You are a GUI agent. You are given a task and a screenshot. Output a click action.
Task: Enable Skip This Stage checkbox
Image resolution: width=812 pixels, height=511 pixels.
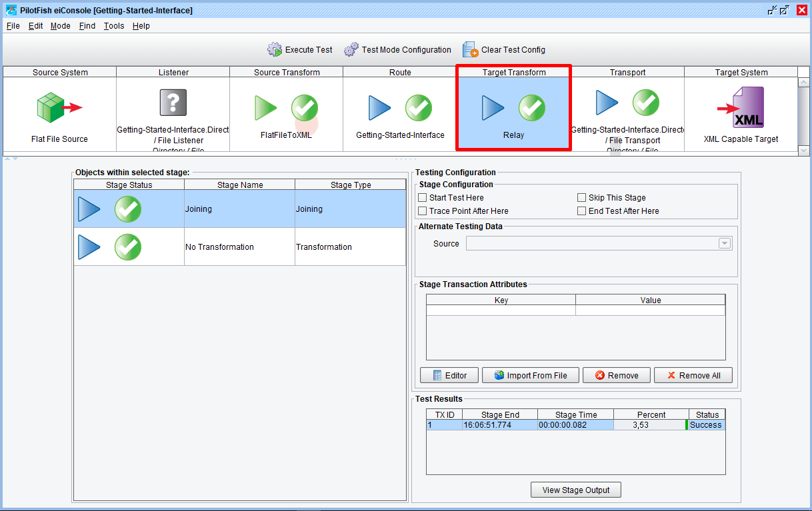click(x=582, y=198)
